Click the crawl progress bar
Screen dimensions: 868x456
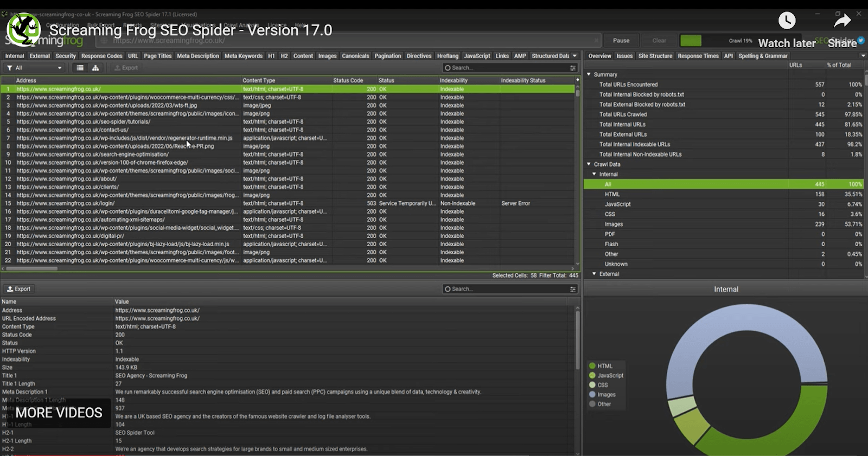click(691, 41)
